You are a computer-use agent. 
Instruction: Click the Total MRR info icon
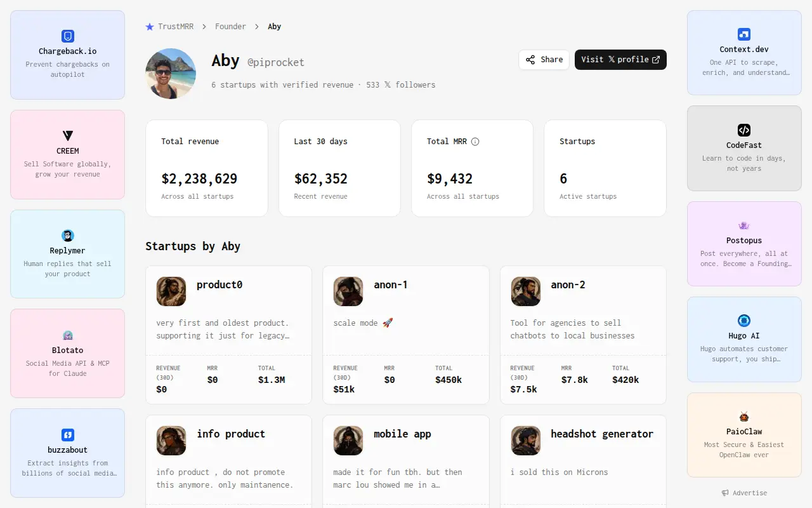pos(475,142)
